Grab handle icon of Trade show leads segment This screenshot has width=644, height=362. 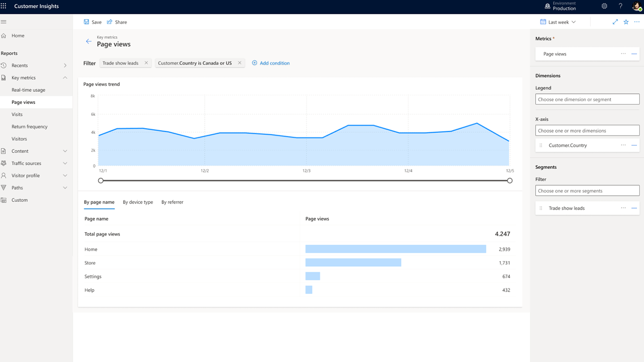[541, 208]
